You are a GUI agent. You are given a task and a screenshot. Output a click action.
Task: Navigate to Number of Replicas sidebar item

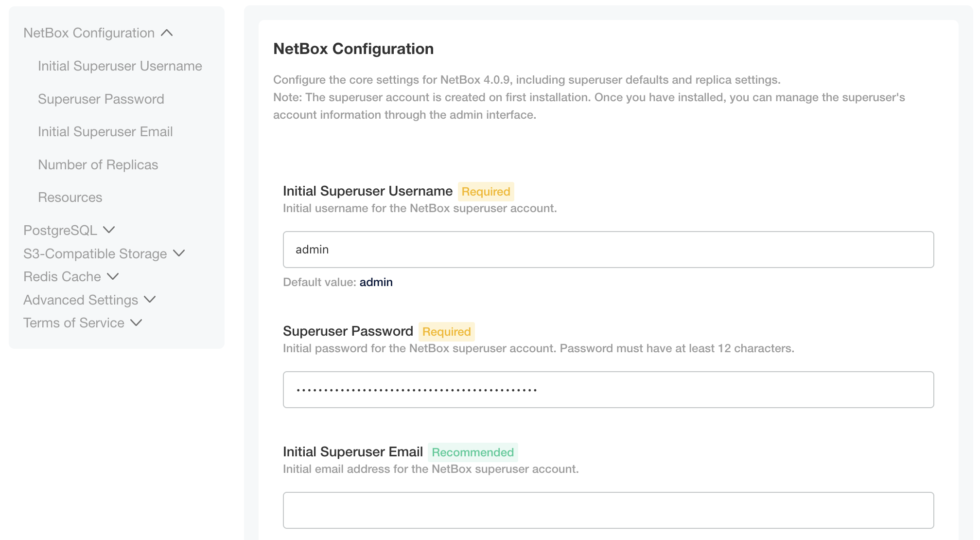tap(98, 163)
